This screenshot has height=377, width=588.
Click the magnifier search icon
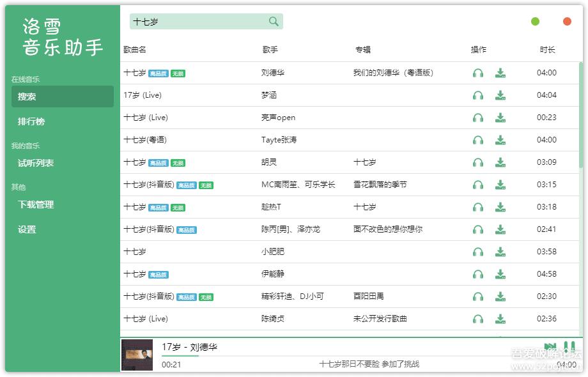(274, 22)
